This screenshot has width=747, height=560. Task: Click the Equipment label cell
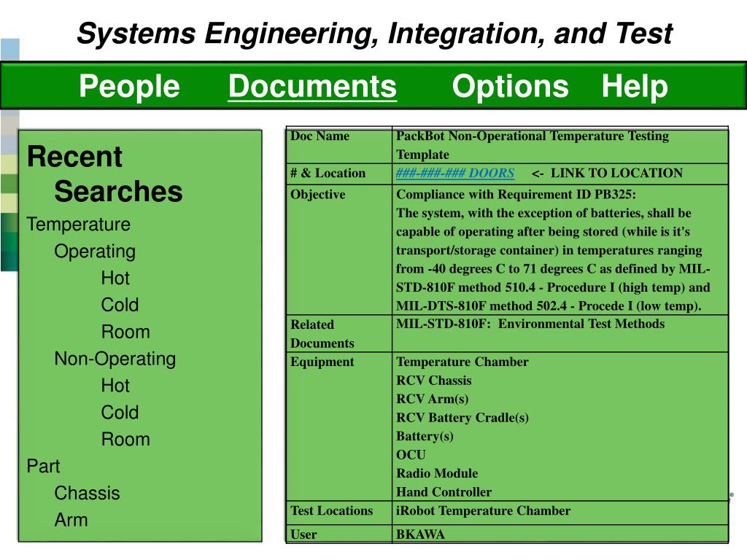click(338, 426)
